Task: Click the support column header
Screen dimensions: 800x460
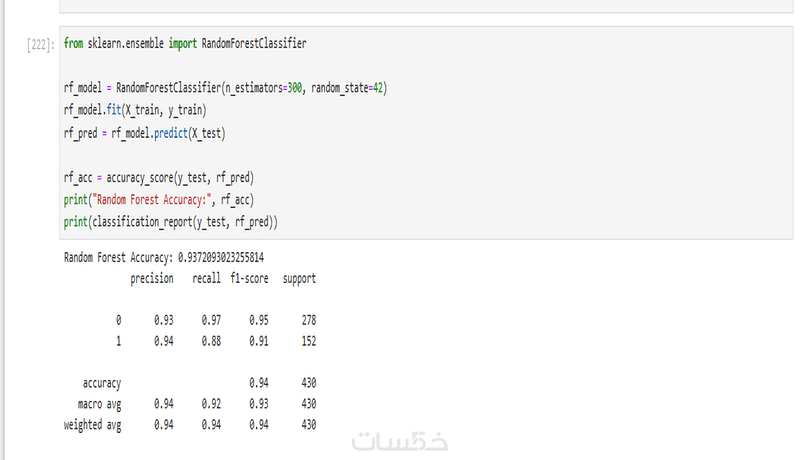Action: (299, 279)
